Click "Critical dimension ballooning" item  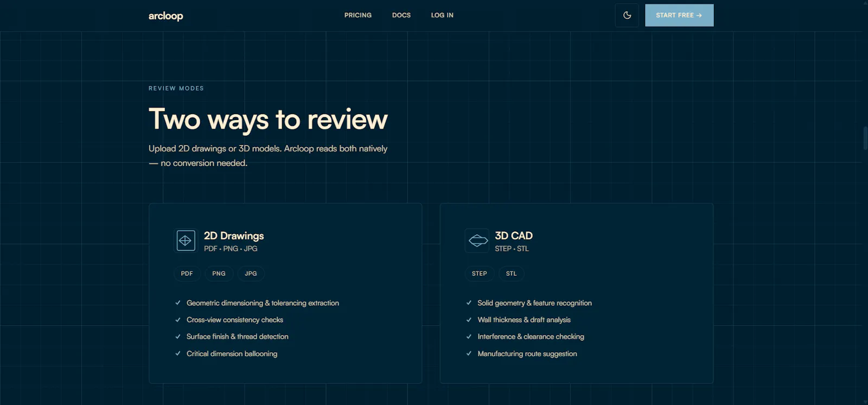click(x=232, y=353)
